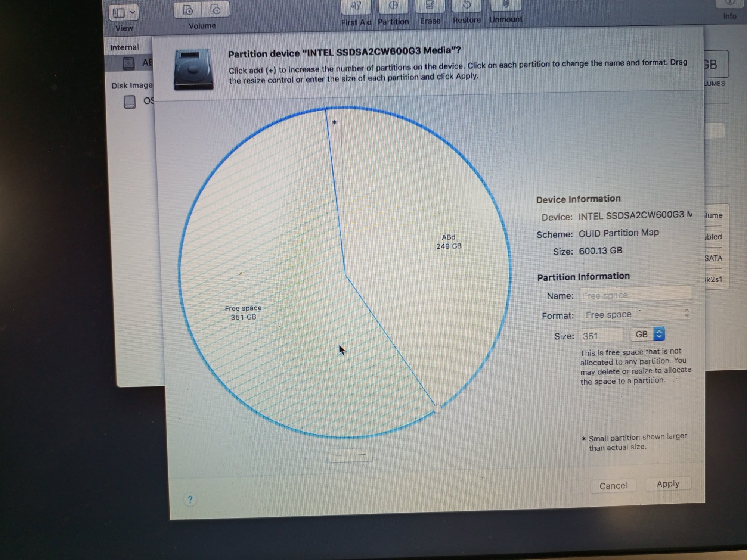Image resolution: width=747 pixels, height=560 pixels.
Task: Click the '600.13 GB' size value
Action: (601, 251)
